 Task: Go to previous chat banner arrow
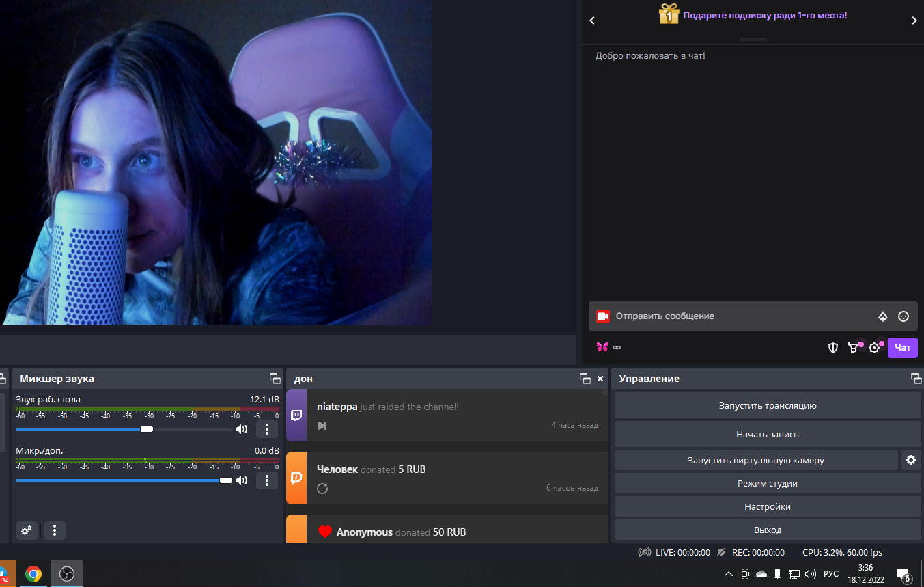tap(592, 21)
